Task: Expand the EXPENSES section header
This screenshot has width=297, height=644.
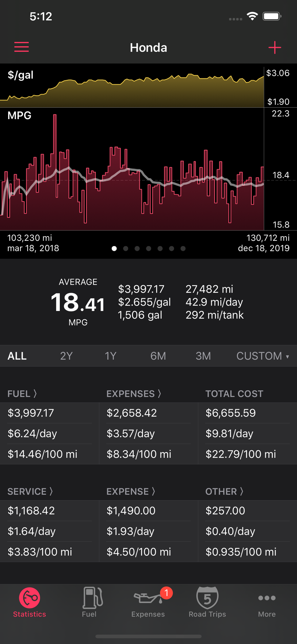Action: point(134,394)
